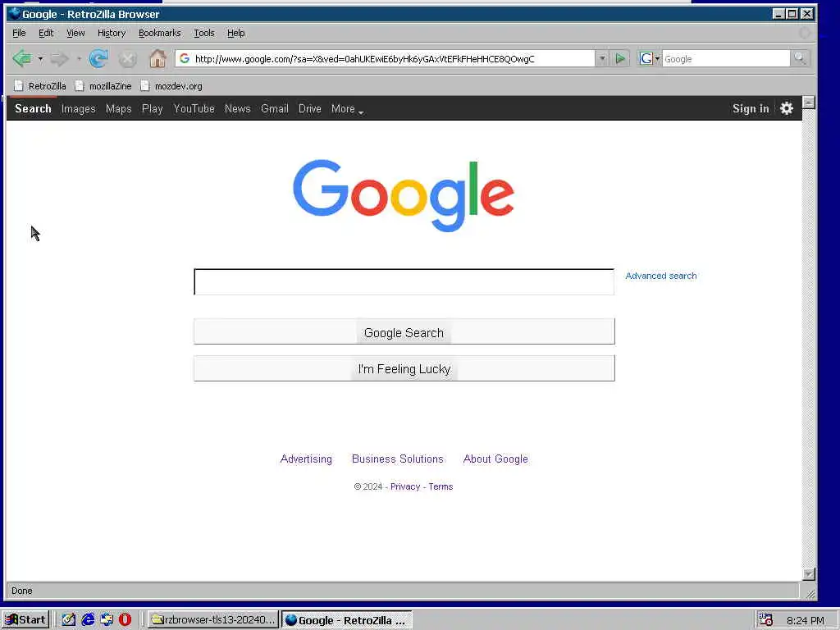Click the grayed Forward arrow button

point(59,58)
